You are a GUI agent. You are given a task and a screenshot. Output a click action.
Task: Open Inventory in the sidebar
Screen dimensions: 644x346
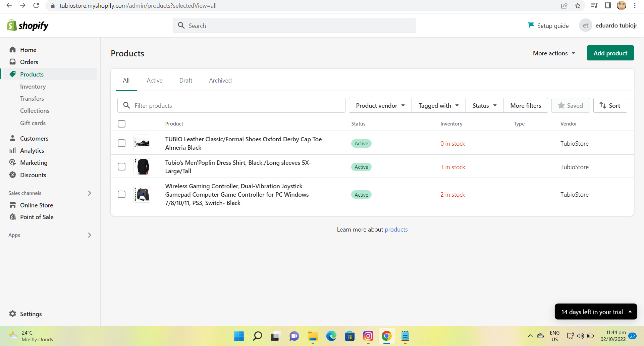[33, 87]
